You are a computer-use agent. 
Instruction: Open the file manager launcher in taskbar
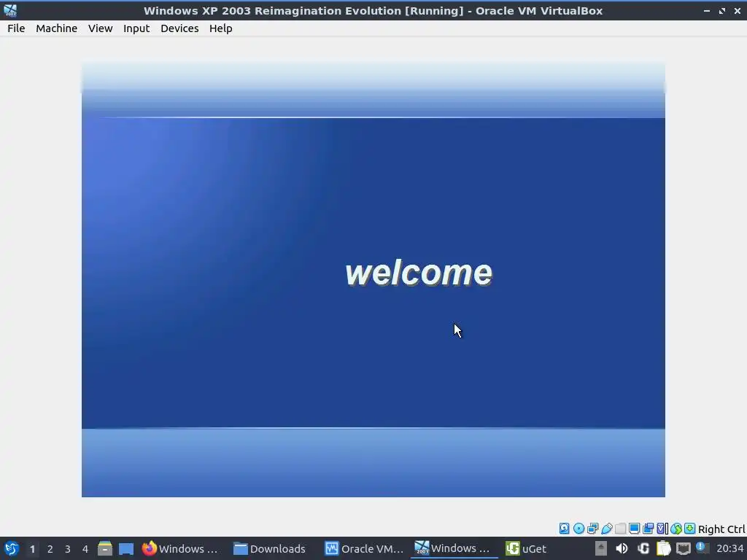[105, 548]
